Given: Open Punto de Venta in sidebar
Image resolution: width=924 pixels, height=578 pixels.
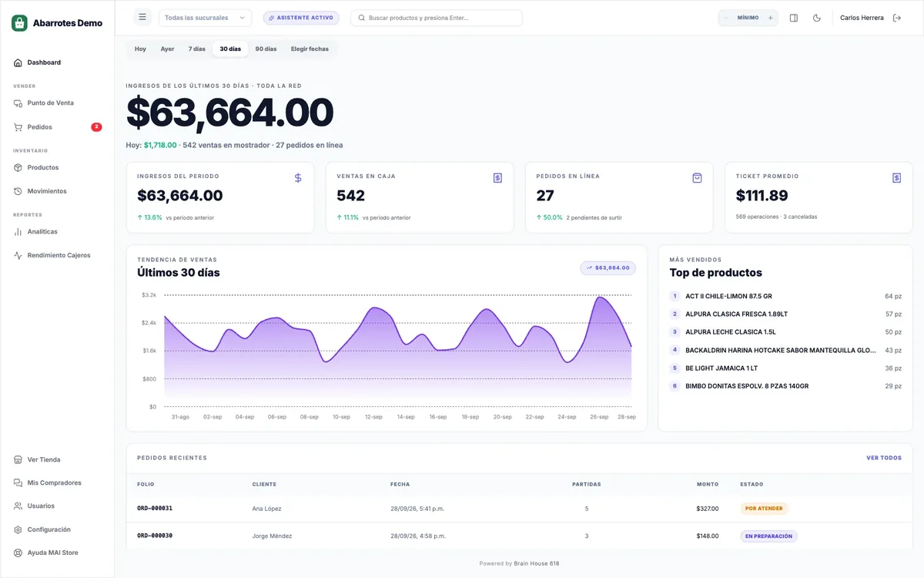Looking at the screenshot, I should click(58, 102).
